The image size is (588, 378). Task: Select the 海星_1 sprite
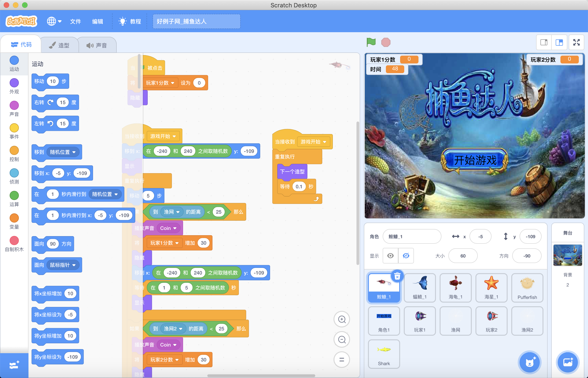pyautogui.click(x=491, y=288)
